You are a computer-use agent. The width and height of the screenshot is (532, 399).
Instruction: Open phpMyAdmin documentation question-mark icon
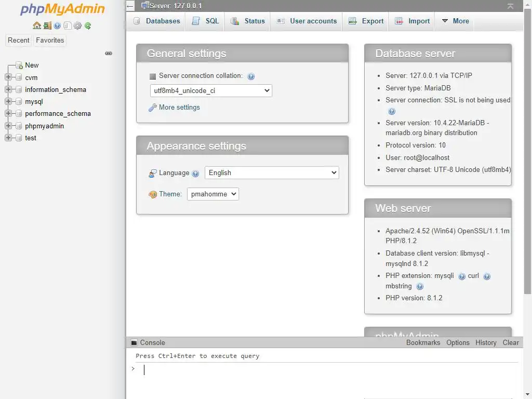pos(57,25)
